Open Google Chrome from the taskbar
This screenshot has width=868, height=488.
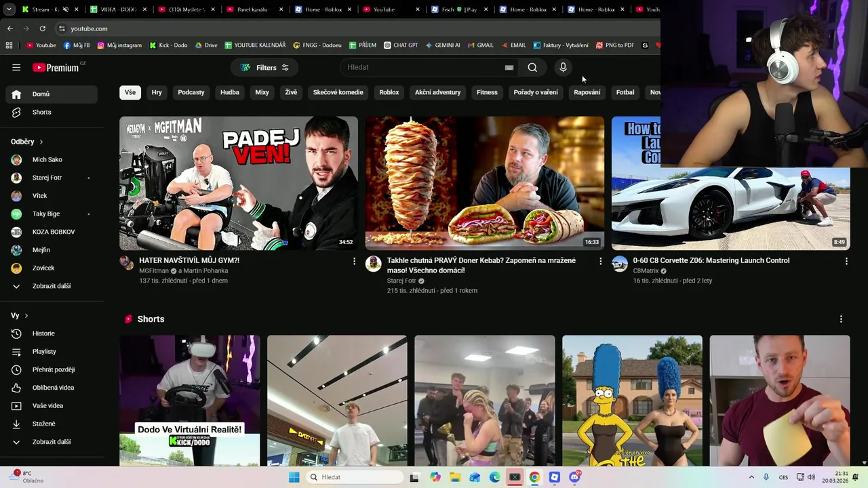[x=534, y=477]
